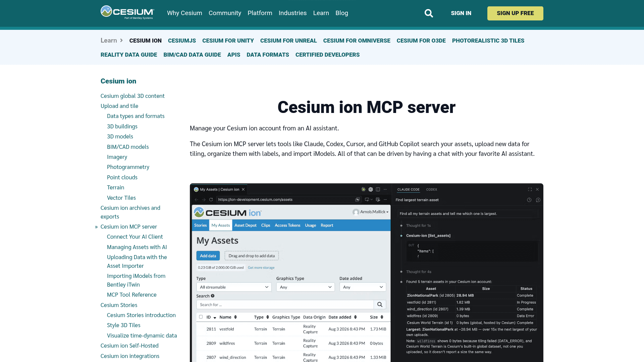Click the SIGN IN link
Image resolution: width=644 pixels, height=362 pixels.
(461, 13)
